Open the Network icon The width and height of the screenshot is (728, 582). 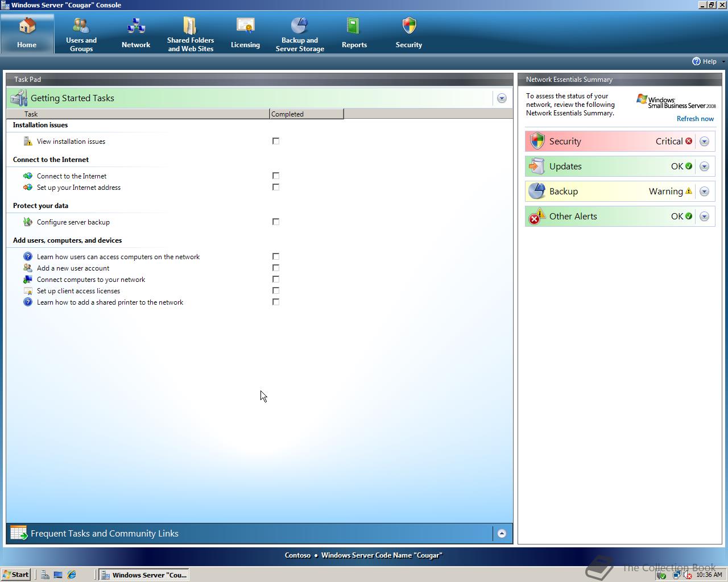[136, 26]
